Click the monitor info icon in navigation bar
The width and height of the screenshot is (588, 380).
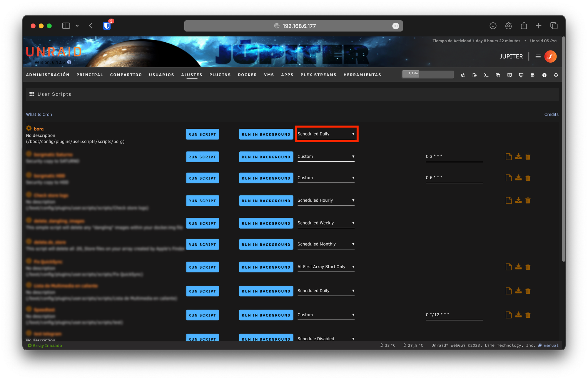click(521, 75)
